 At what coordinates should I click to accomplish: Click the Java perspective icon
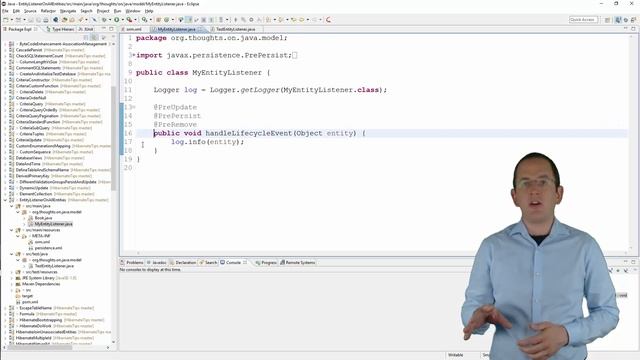[618, 20]
